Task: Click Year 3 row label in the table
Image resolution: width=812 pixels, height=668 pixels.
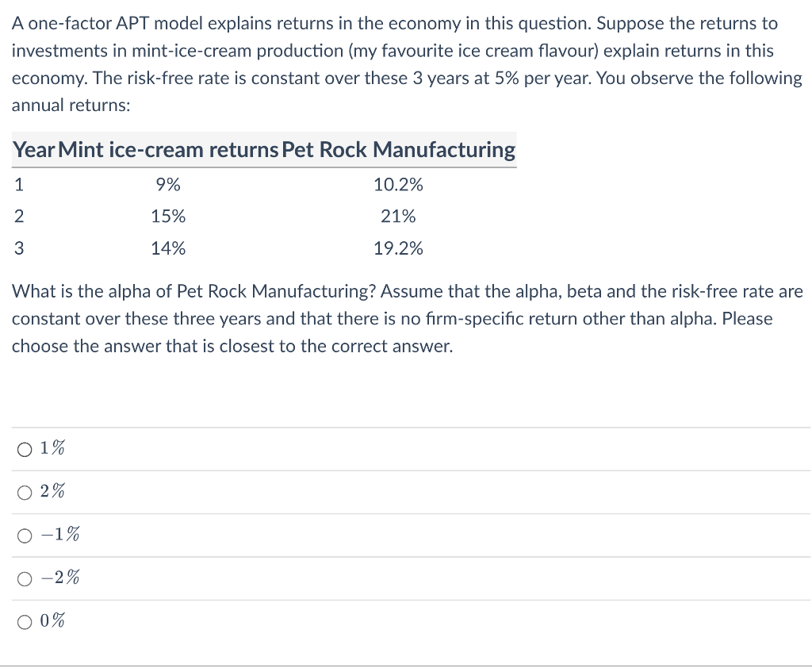Action: 18,248
